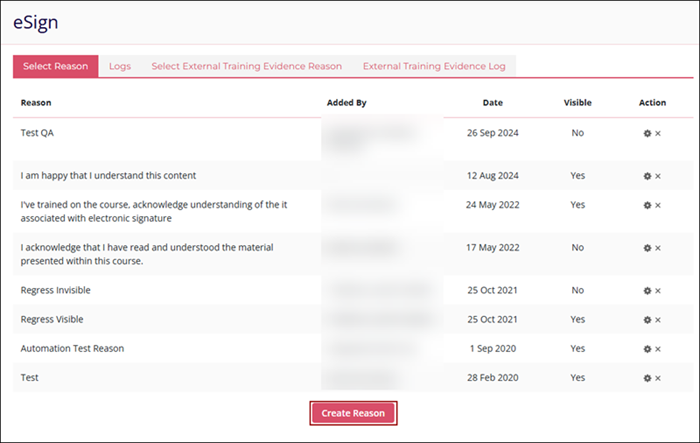Click the Visible column header
700x443 pixels.
[577, 103]
